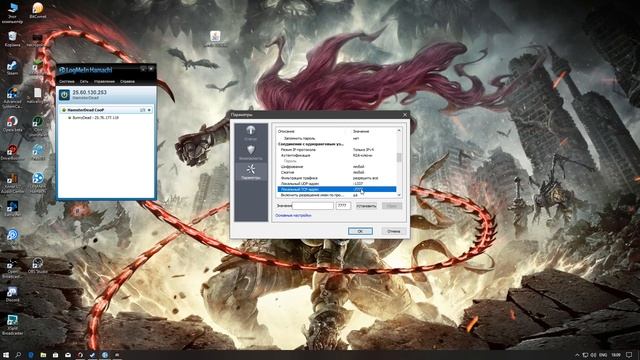
Task: Click the OK button in Parameters
Action: pyautogui.click(x=360, y=231)
